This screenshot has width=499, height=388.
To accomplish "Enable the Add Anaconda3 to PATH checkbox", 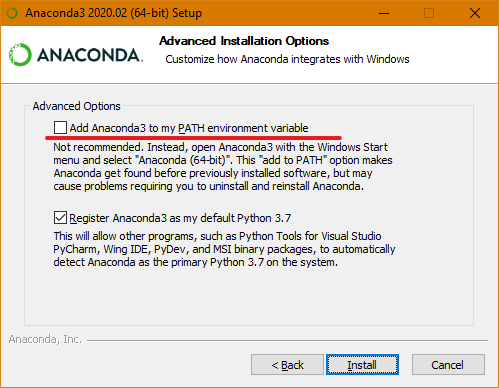I will pos(60,128).
